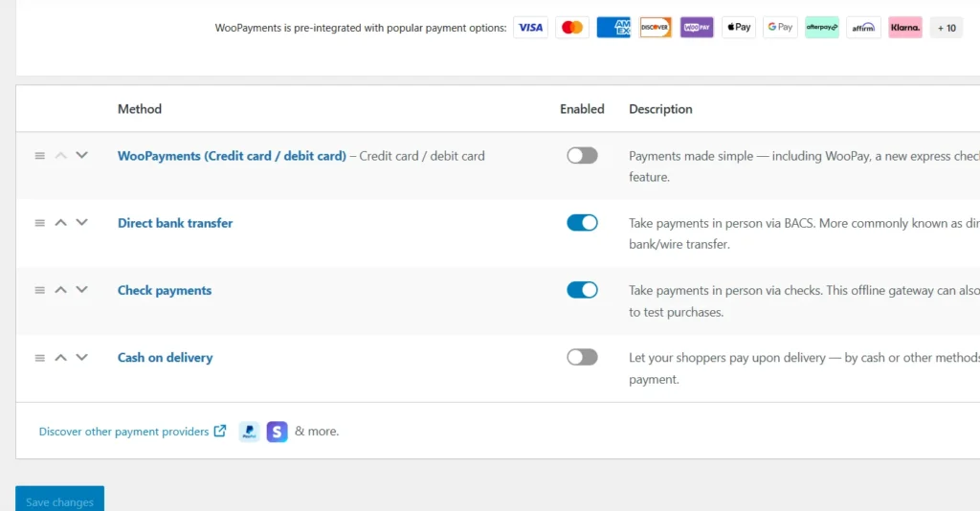The width and height of the screenshot is (980, 511).
Task: Move Check payments up
Action: (x=60, y=290)
